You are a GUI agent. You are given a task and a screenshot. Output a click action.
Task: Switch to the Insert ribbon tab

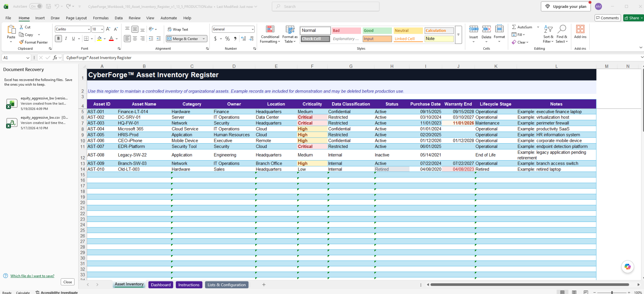[40, 18]
